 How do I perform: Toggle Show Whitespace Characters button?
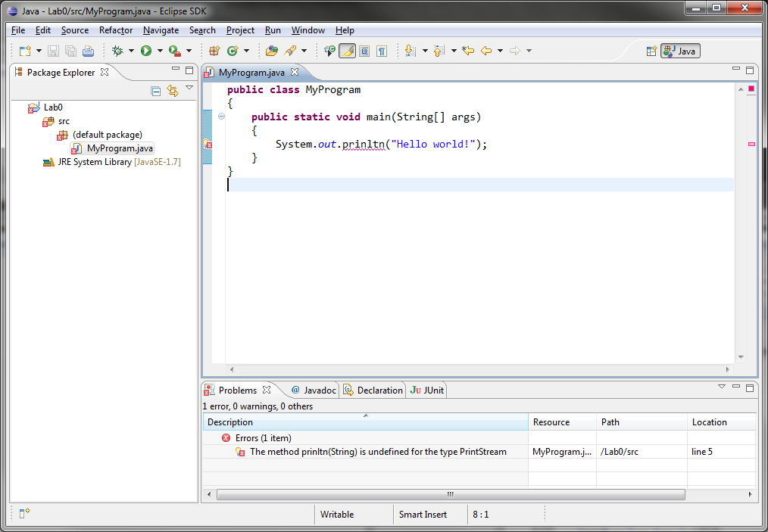[x=382, y=51]
